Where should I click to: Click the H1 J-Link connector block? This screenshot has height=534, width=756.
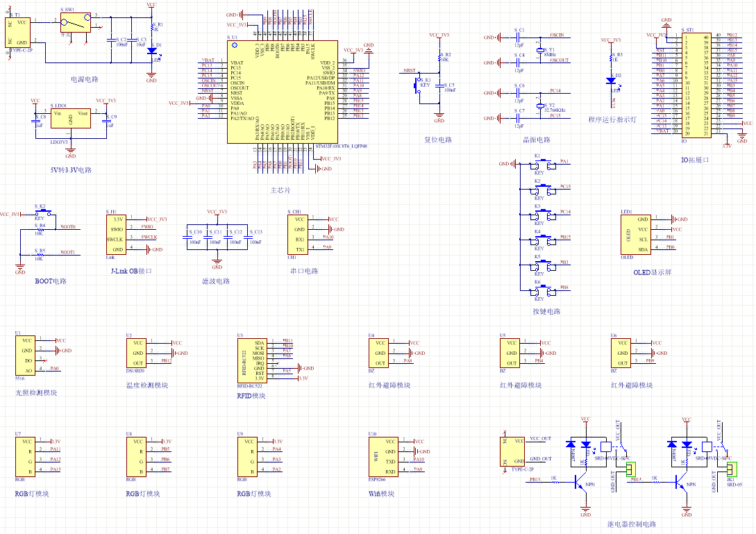115,234
